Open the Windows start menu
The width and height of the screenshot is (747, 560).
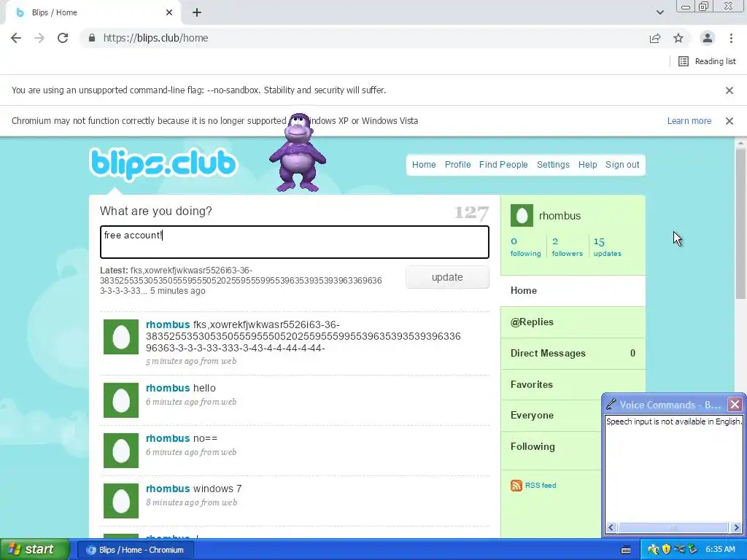(35, 549)
